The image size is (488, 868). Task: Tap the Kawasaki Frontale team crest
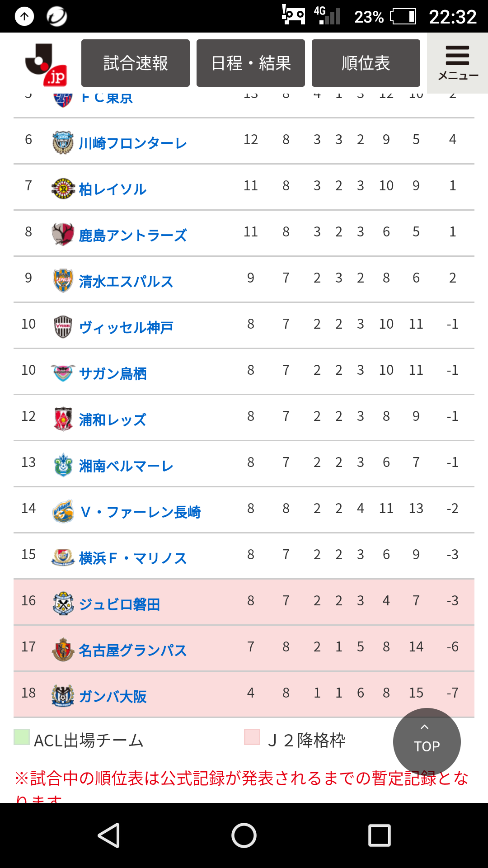click(x=63, y=142)
